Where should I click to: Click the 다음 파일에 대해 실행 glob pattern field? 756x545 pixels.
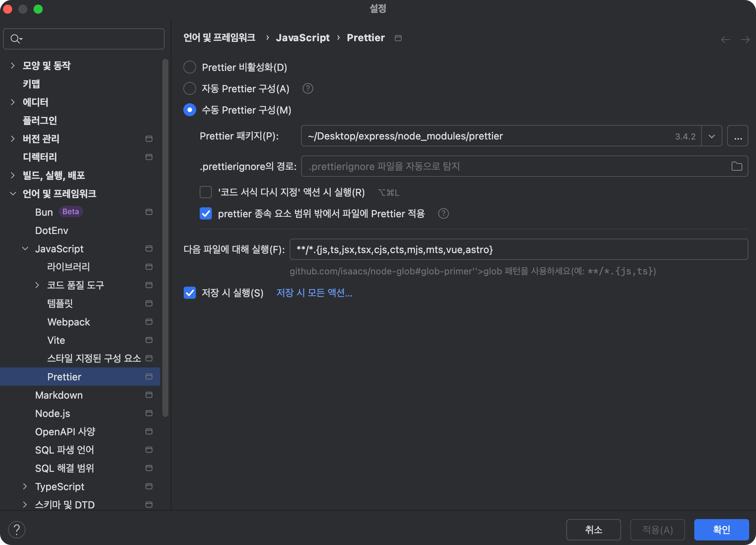pyautogui.click(x=518, y=250)
